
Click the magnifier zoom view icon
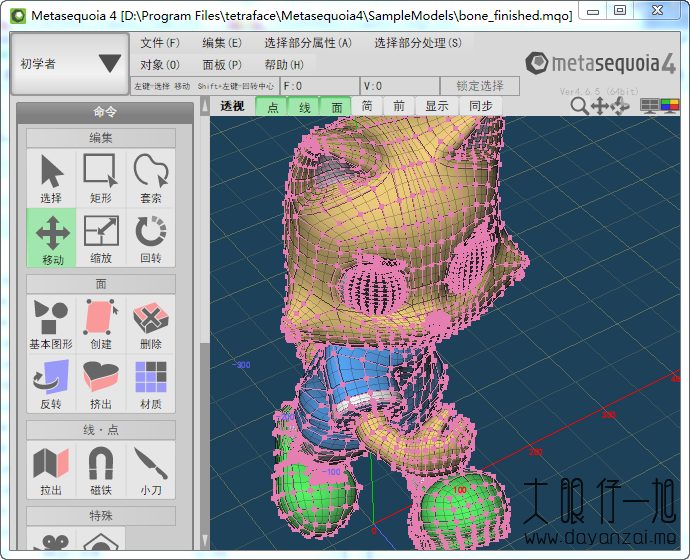[x=579, y=106]
